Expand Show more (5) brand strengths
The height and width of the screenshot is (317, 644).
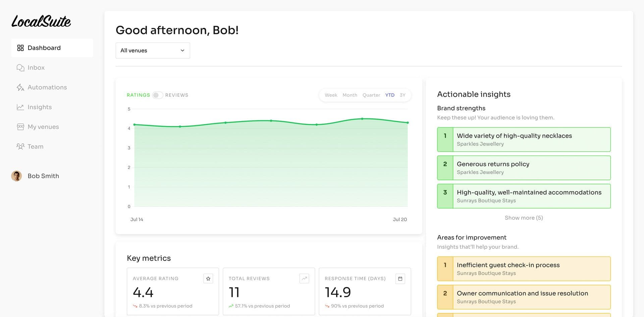(x=524, y=218)
